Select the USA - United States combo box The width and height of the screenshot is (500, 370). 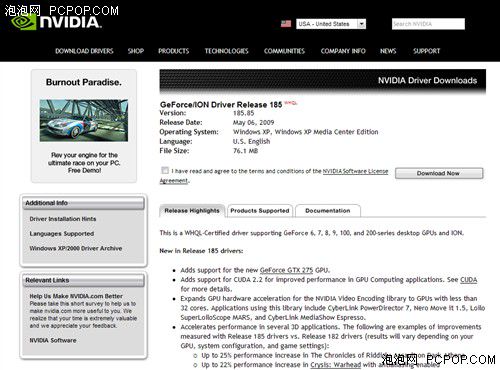[331, 24]
